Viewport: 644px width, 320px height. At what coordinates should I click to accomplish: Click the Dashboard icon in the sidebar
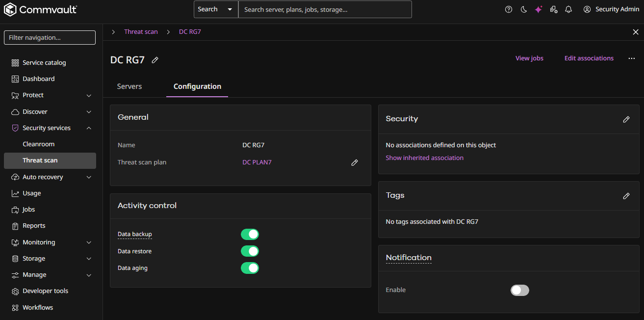coord(15,79)
